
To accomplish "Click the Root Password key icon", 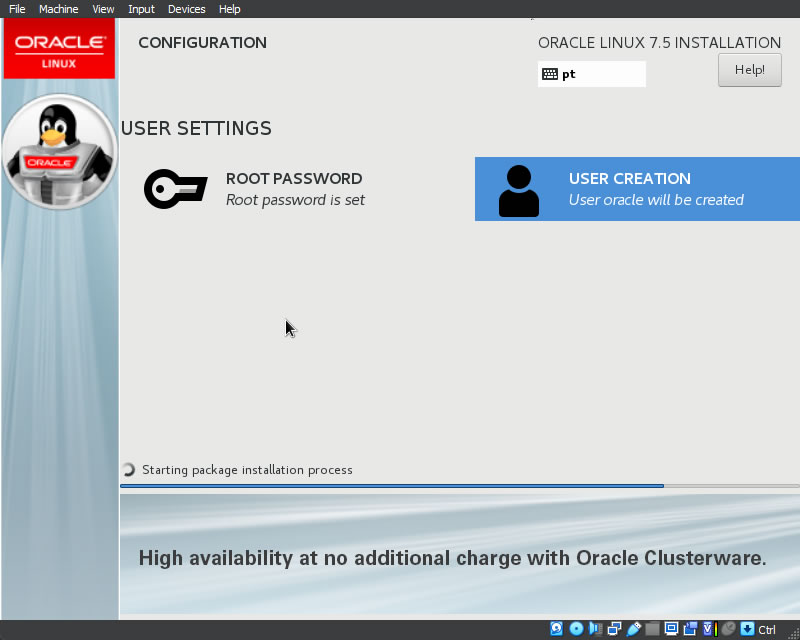I will [176, 189].
